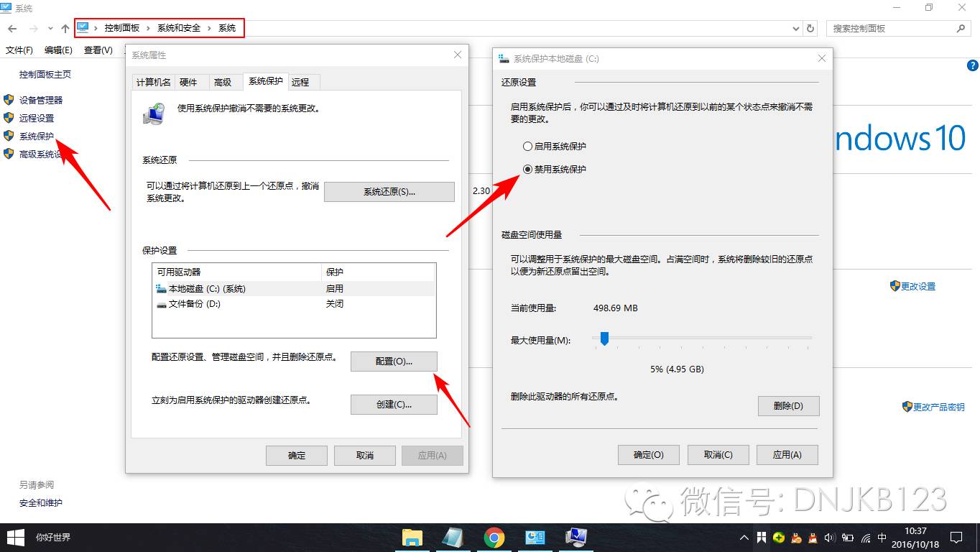Select 文件备份 (D:) drive row
Image resolution: width=980 pixels, height=552 pixels.
point(294,304)
